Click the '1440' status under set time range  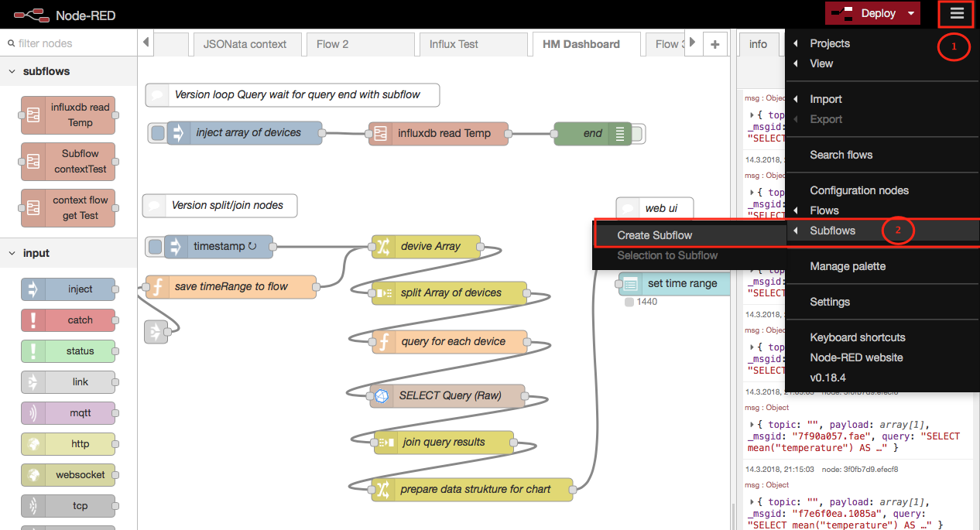coord(642,302)
